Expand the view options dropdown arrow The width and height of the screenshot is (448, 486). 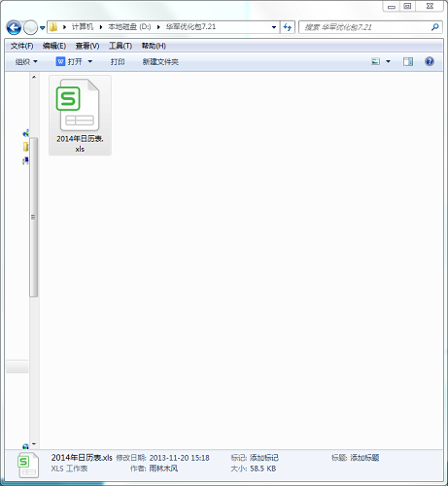pyautogui.click(x=388, y=61)
